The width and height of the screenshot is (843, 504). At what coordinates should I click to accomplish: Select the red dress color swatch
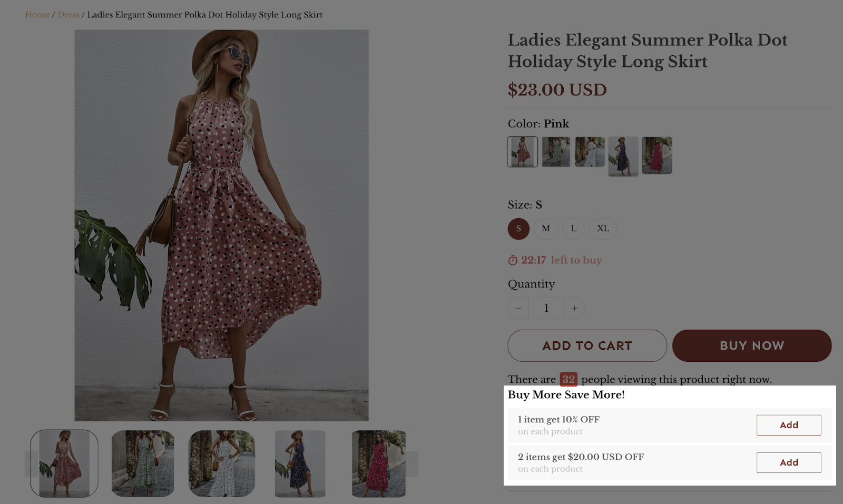pyautogui.click(x=657, y=155)
